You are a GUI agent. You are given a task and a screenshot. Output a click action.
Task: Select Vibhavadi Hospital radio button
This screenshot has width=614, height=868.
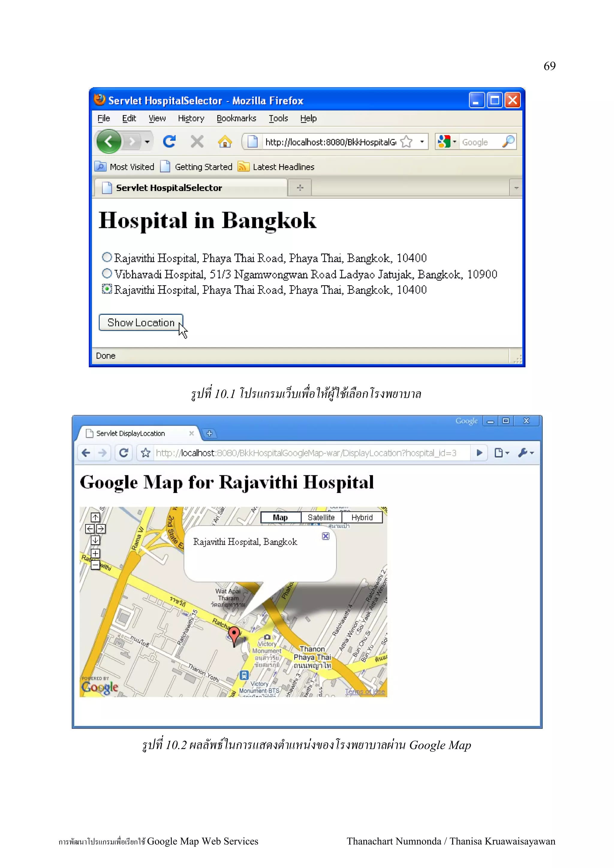[107, 273]
